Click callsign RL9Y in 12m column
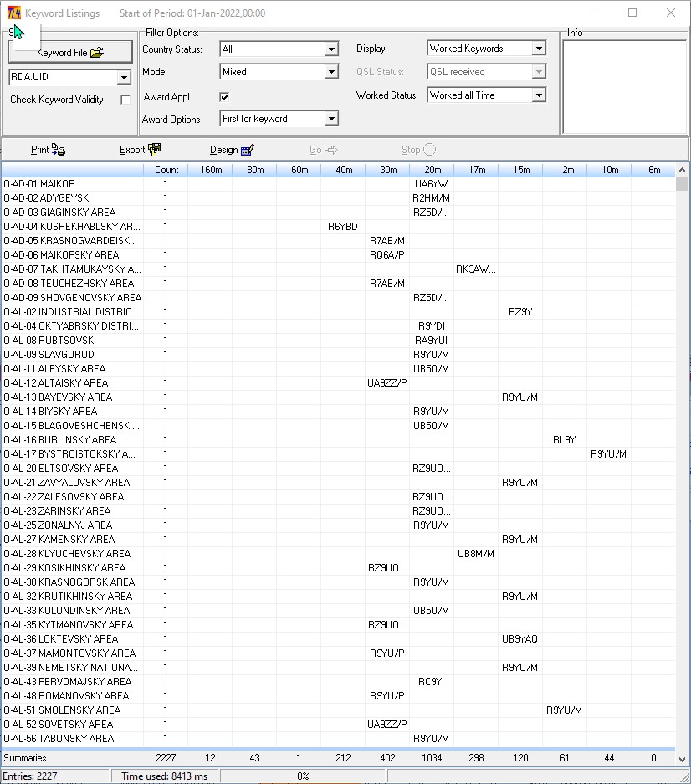 click(564, 440)
